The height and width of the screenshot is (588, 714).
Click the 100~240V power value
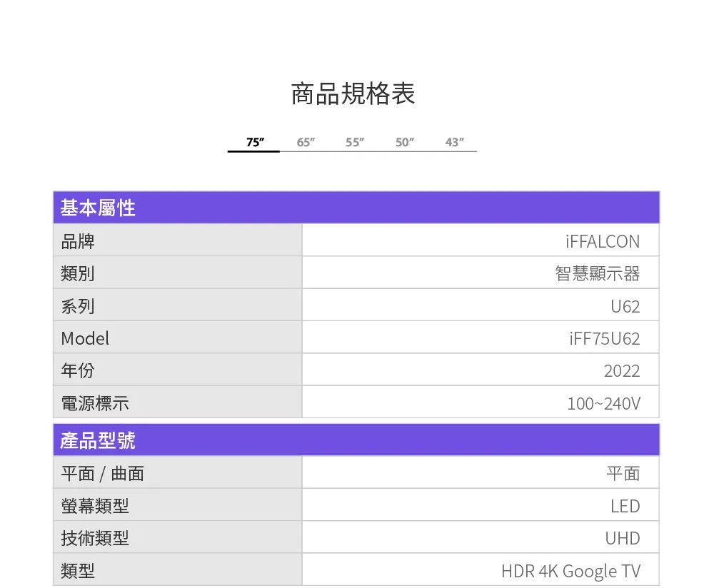603,404
